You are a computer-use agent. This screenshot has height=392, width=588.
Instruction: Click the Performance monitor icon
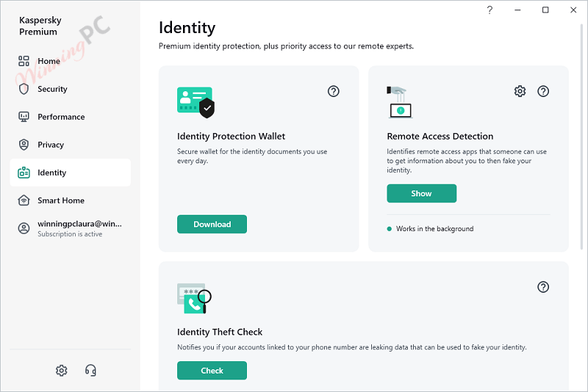point(24,117)
